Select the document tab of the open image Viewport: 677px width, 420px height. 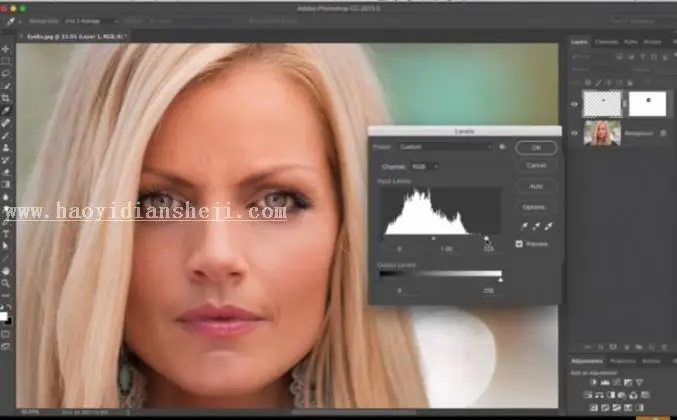click(x=75, y=37)
